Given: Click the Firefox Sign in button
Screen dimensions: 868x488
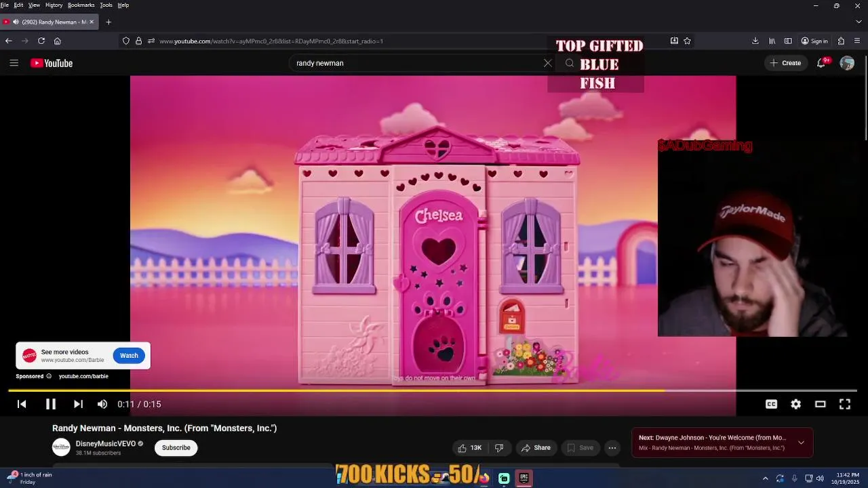Looking at the screenshot, I should [x=814, y=41].
